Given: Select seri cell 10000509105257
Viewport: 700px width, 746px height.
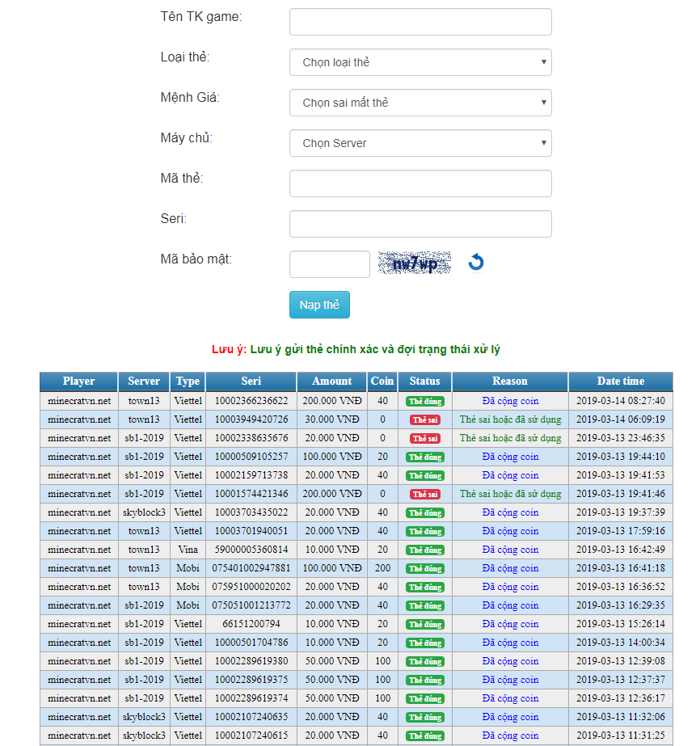Looking at the screenshot, I should coord(251,457).
